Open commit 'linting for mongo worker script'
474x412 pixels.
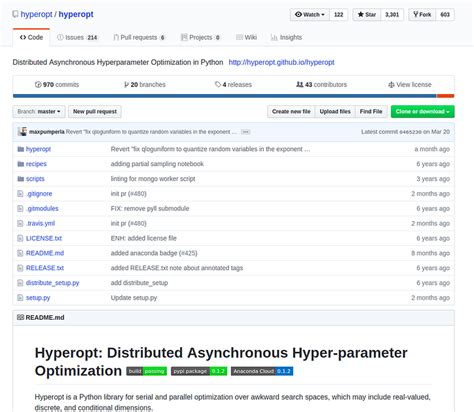point(153,179)
